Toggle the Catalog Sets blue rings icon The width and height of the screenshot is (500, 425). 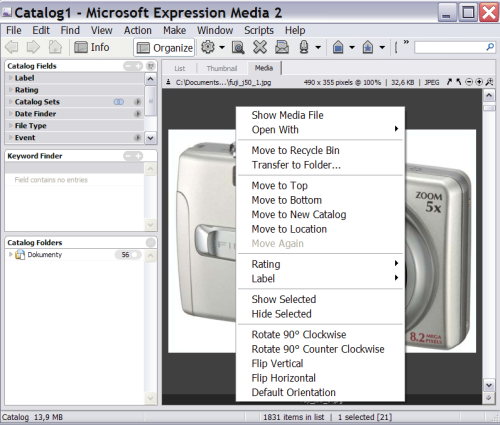[x=119, y=102]
